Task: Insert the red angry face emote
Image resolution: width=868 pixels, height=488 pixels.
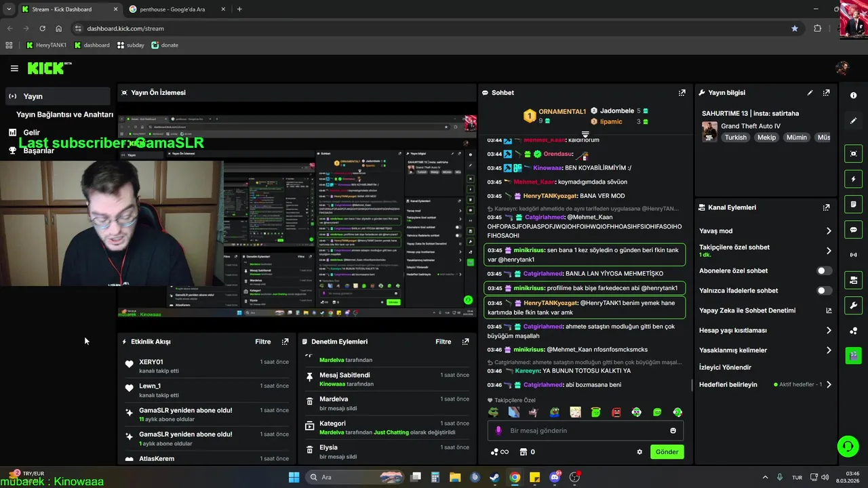Action: (x=616, y=412)
